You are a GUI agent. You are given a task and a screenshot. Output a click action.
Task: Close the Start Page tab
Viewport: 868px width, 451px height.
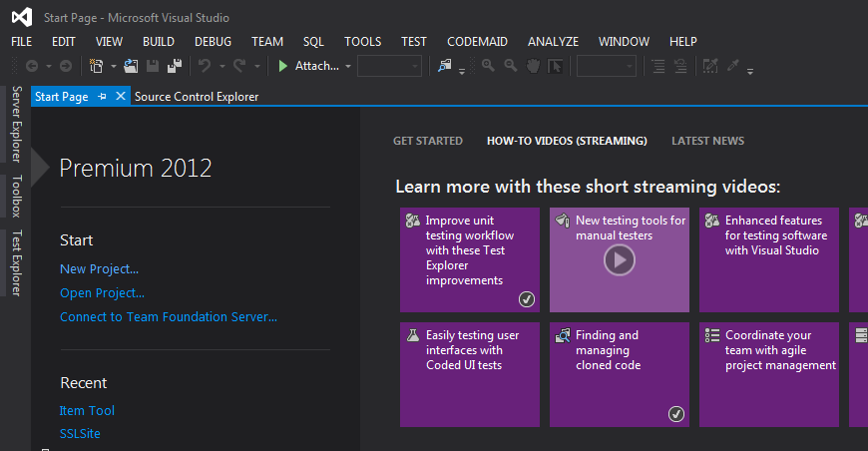[120, 97]
